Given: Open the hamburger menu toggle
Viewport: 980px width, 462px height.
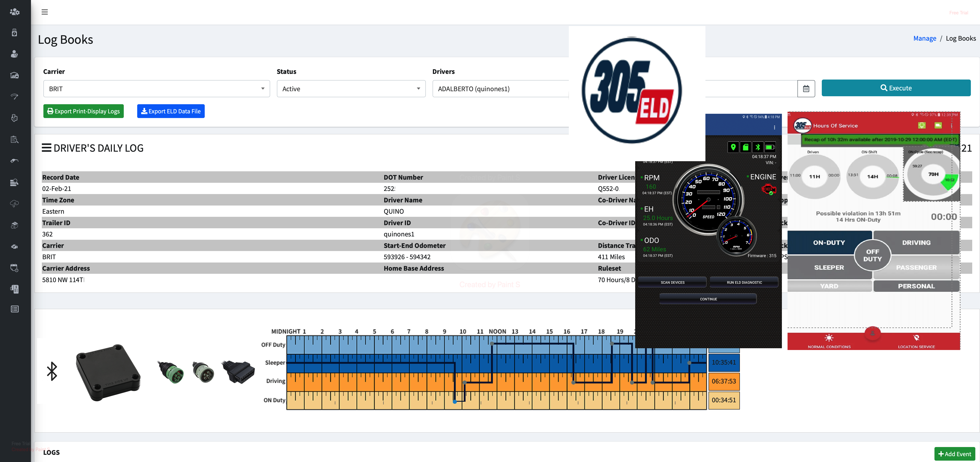Looking at the screenshot, I should point(45,12).
